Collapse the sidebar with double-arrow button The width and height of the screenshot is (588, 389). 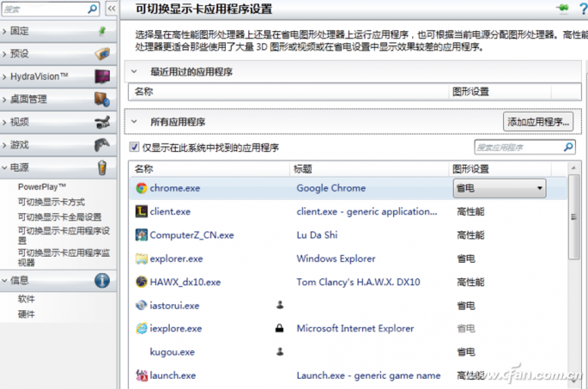[x=112, y=9]
